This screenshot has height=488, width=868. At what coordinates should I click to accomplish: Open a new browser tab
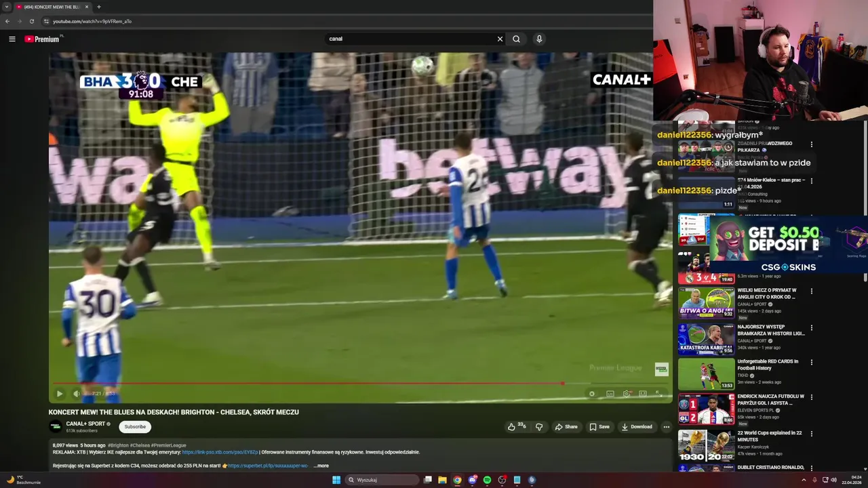pyautogui.click(x=99, y=7)
